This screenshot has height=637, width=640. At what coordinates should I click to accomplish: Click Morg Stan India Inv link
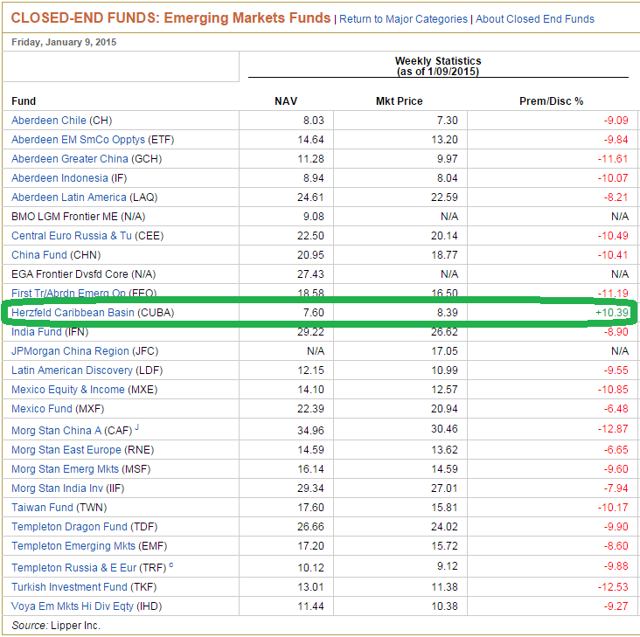[x=57, y=488]
